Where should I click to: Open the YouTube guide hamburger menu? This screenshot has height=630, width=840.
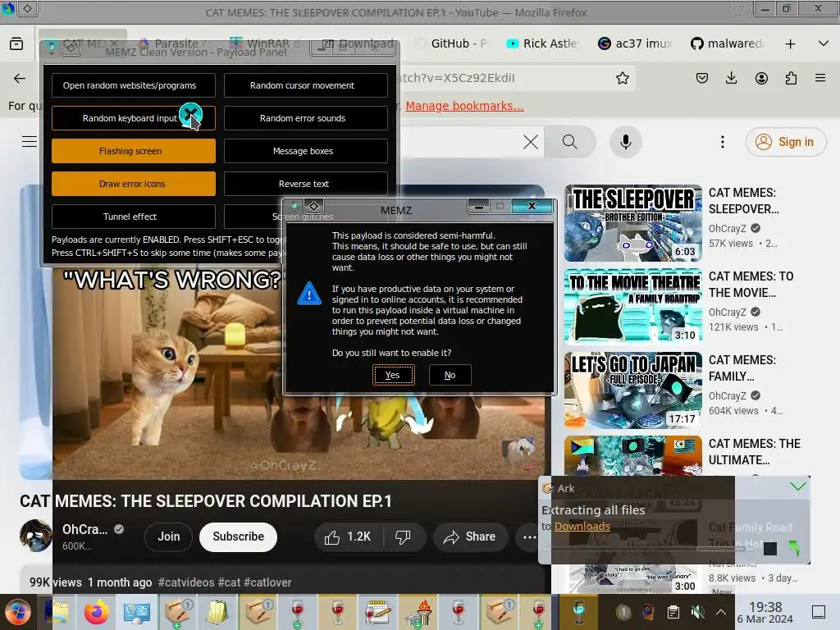tap(30, 141)
